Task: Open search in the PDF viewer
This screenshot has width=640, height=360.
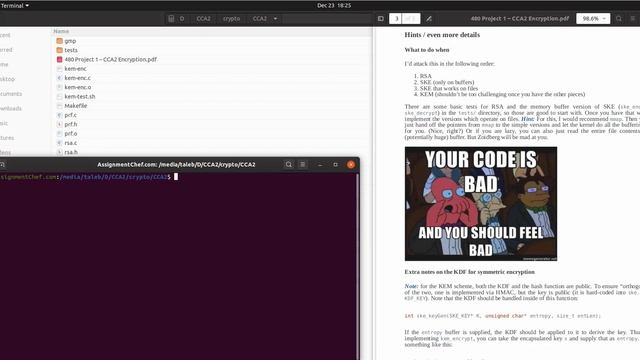Action: coord(619,18)
